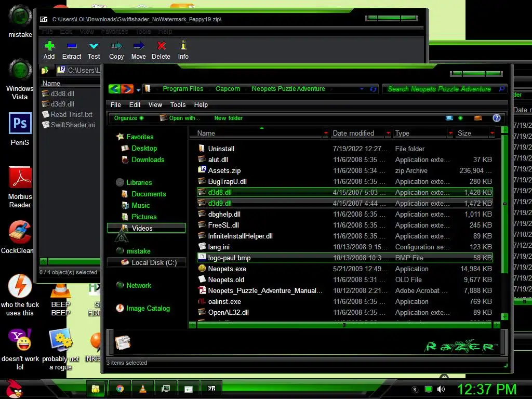Open Documents library in navigation pane
The image size is (532, 399).
tap(144, 194)
